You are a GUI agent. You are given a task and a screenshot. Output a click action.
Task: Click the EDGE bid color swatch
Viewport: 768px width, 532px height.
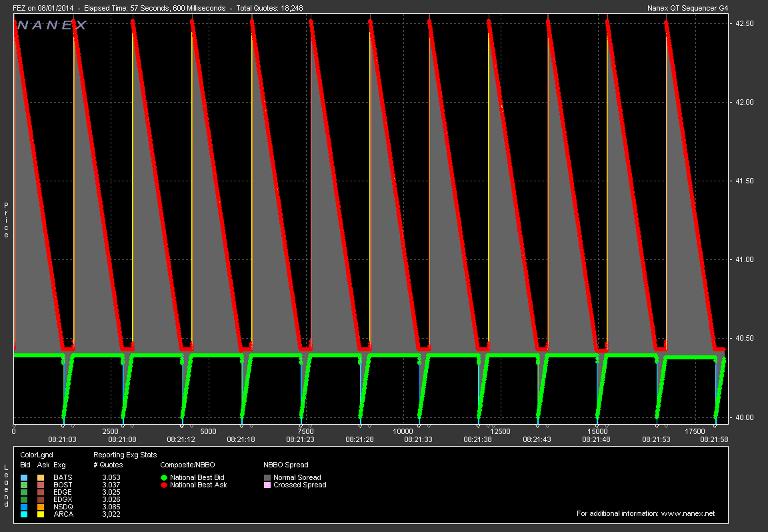[x=24, y=492]
